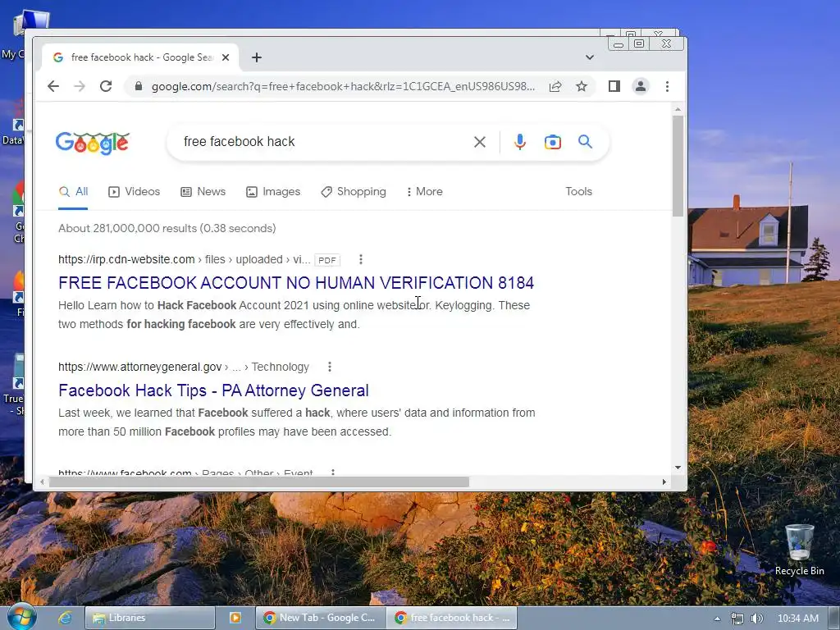Open the network tray icon

[737, 619]
